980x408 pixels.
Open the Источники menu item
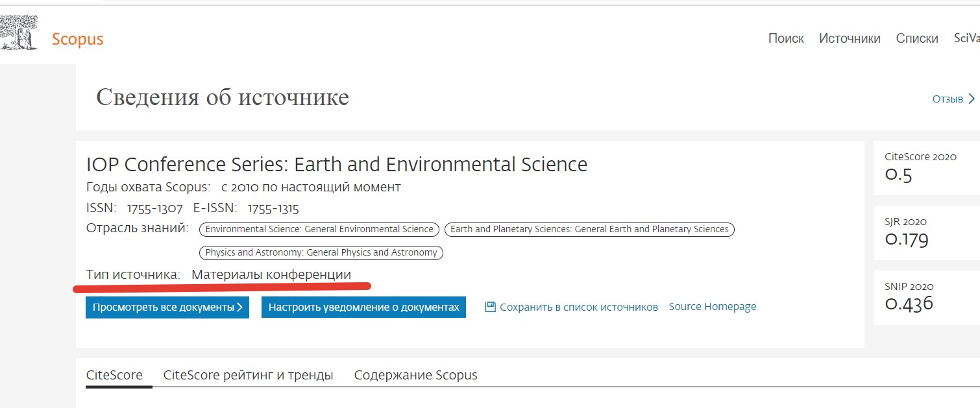pos(850,38)
